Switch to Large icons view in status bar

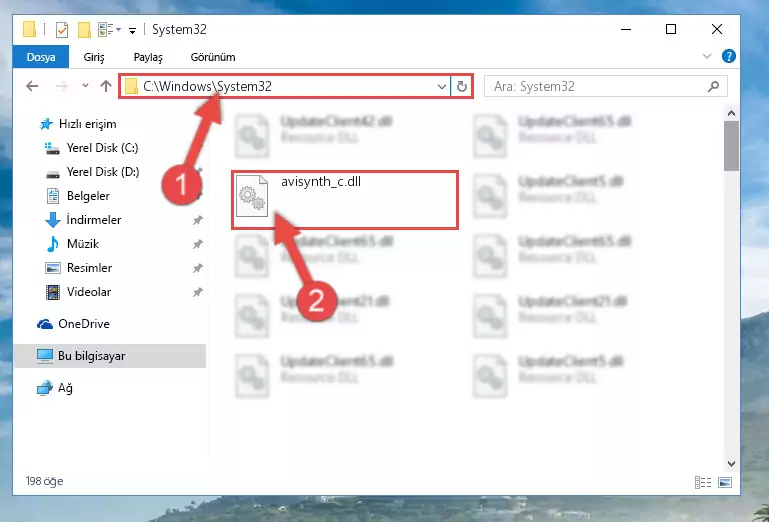pos(725,482)
